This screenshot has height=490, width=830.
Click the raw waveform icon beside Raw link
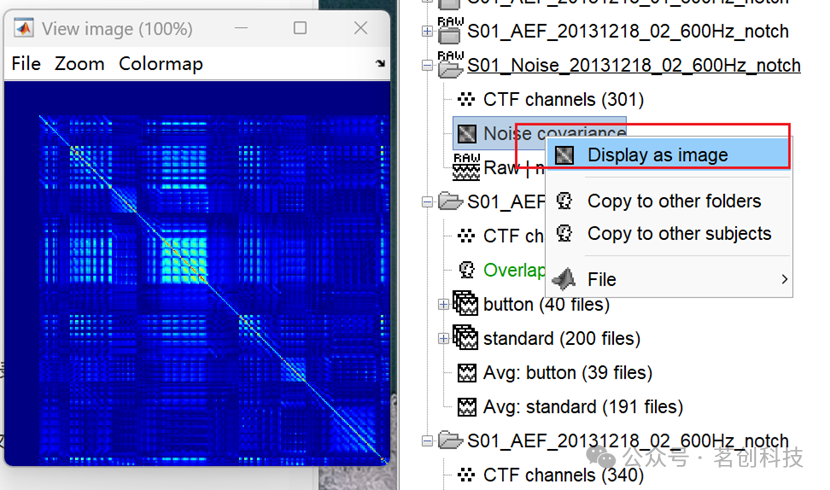pos(466,167)
